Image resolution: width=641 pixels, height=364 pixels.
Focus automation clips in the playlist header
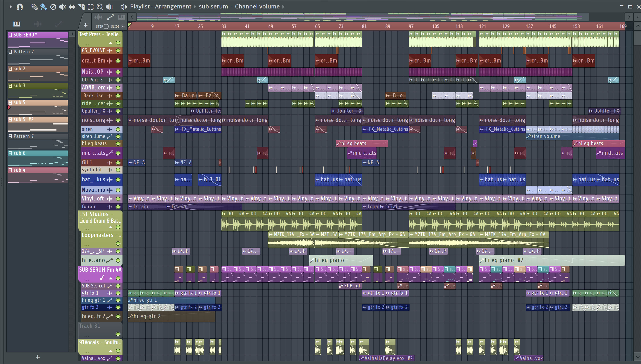pos(110,17)
